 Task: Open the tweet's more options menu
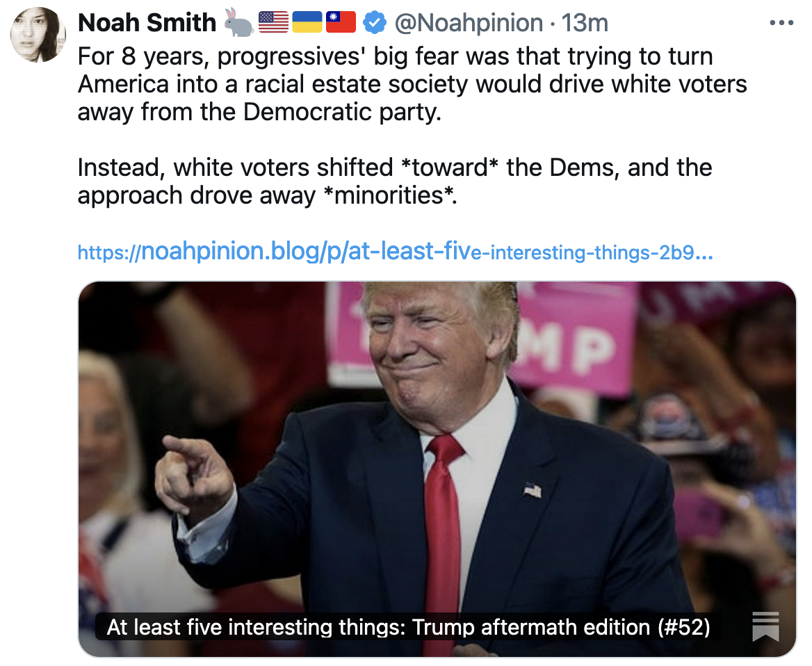[781, 23]
